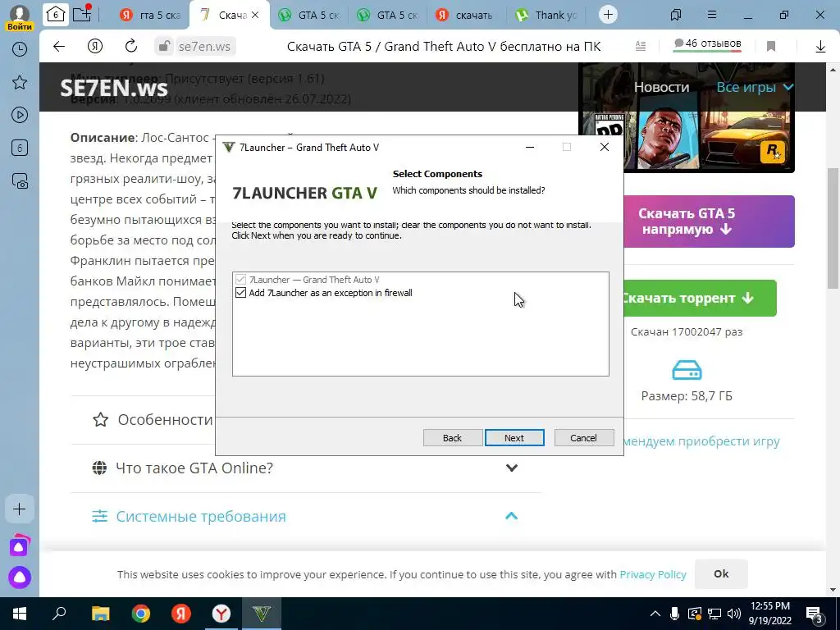
Task: Switch to the first GTA 5 ск tab
Action: 309,15
